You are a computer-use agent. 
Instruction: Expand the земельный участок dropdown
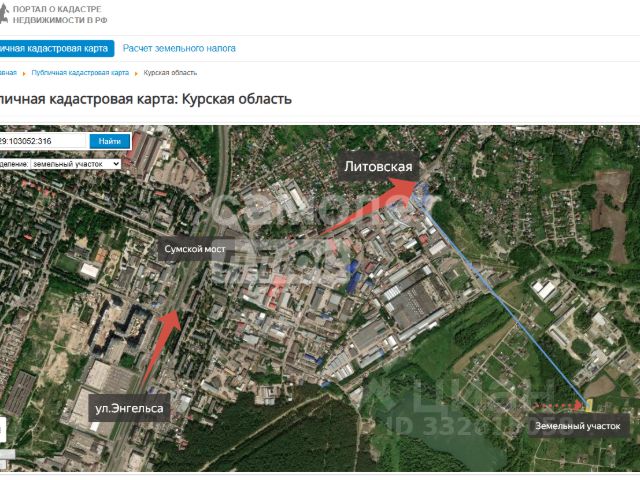tap(76, 164)
